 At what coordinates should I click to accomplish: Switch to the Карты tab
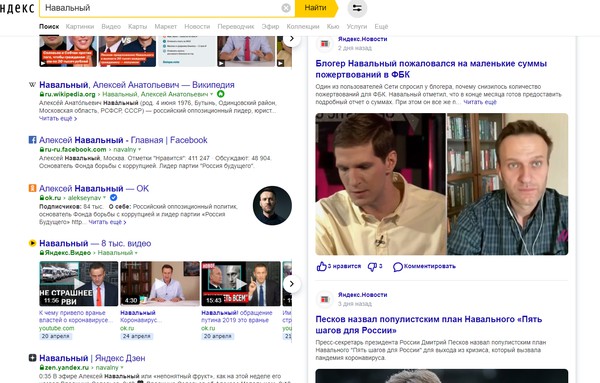137,26
